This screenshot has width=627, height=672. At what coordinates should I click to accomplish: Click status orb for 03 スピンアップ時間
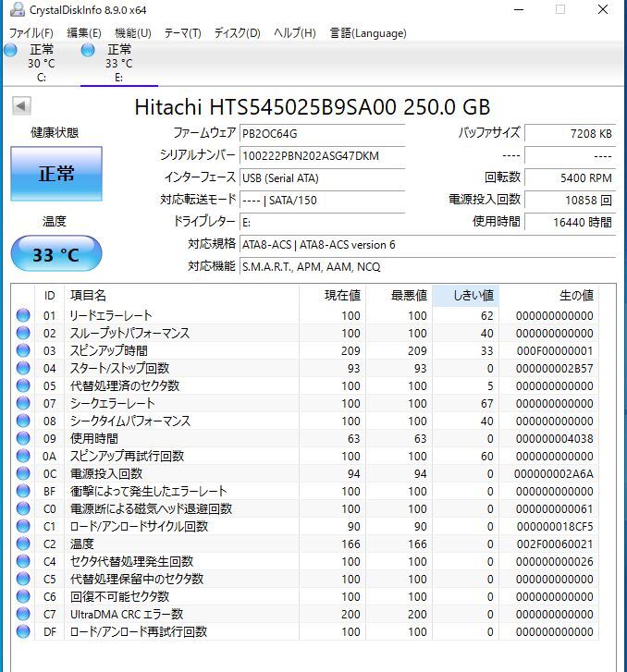(23, 350)
